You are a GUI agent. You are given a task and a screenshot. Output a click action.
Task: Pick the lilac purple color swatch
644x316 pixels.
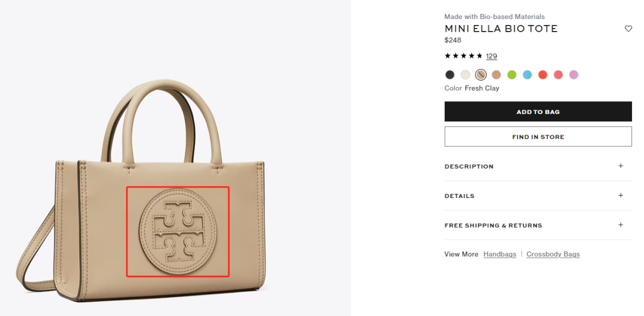point(574,75)
